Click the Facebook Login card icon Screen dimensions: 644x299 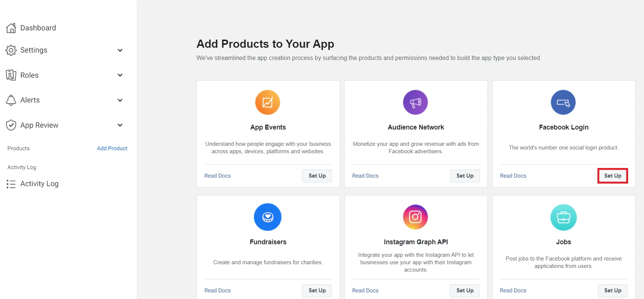tap(563, 102)
